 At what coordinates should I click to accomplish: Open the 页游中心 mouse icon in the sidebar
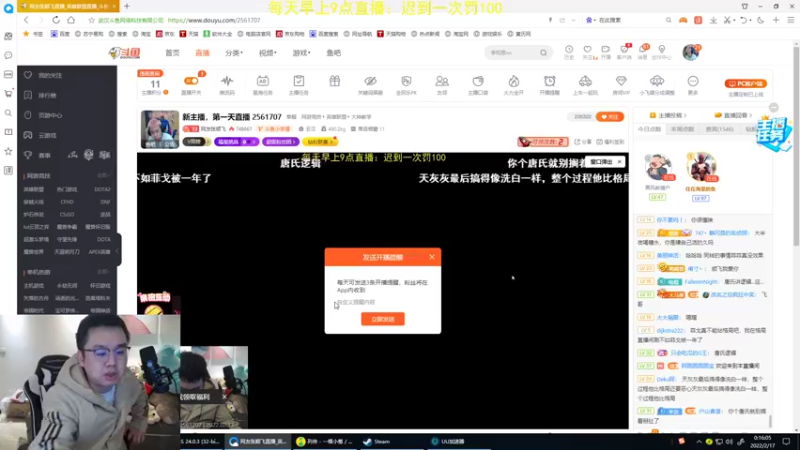coord(28,115)
